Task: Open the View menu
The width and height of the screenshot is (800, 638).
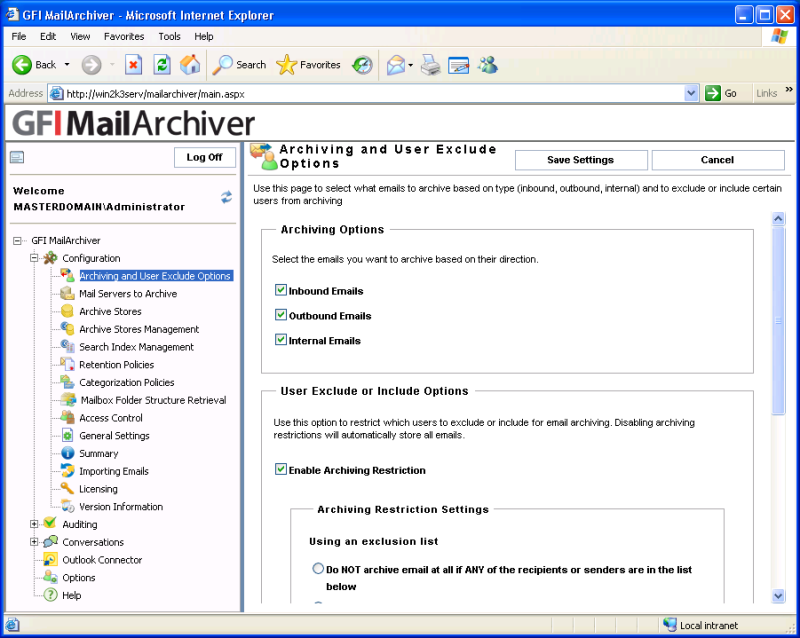Action: (80, 36)
